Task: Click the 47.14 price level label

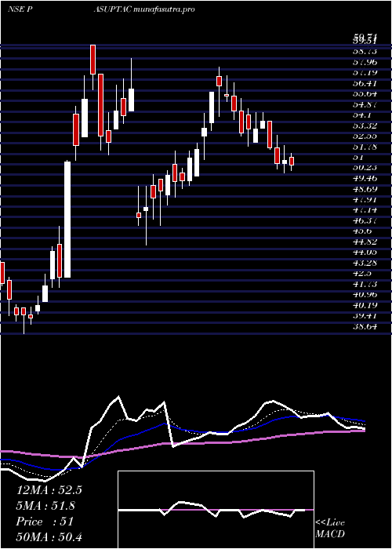Action: pos(365,210)
